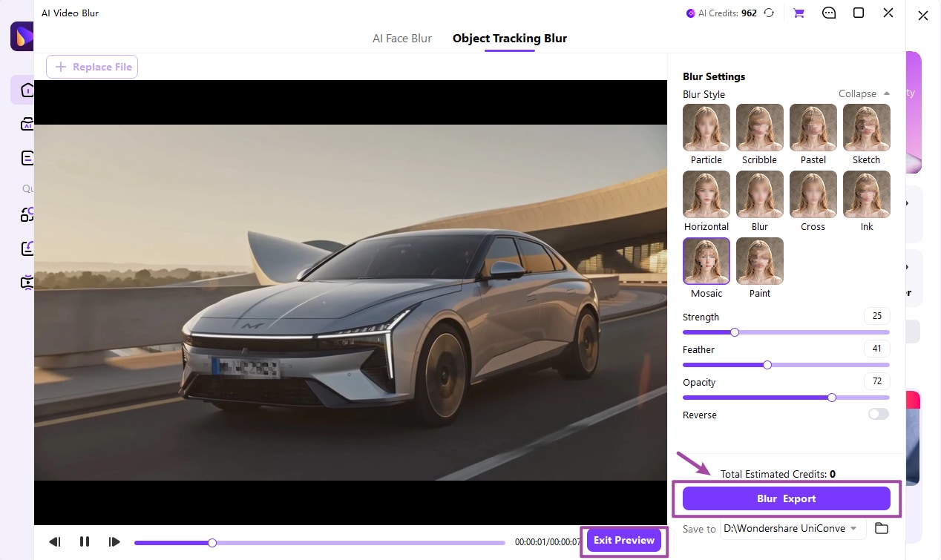Viewport: 941px width, 560px height.
Task: Choose the Pastel blur style
Action: pyautogui.click(x=813, y=128)
